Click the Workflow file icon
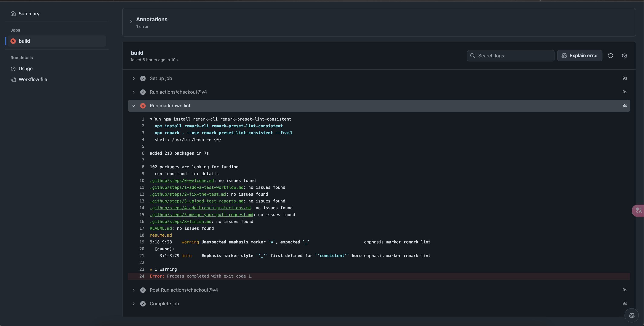 click(x=13, y=79)
